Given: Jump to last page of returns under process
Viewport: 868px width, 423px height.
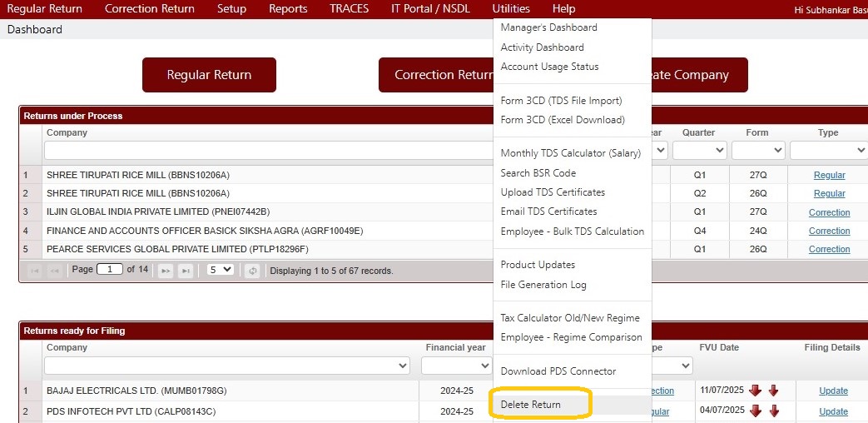Looking at the screenshot, I should tap(186, 271).
